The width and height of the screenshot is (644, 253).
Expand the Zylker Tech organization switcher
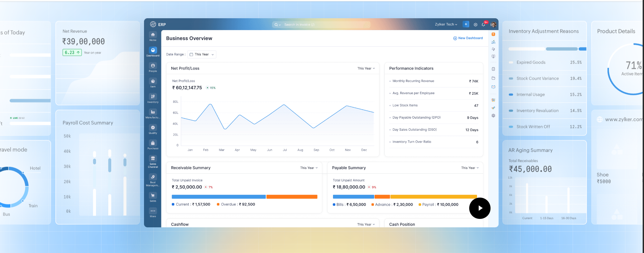446,24
